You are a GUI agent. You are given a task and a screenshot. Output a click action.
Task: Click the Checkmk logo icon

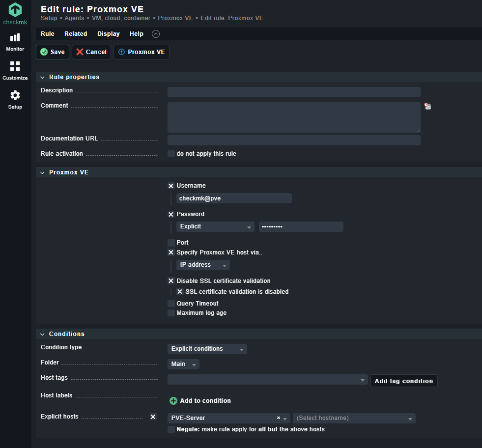point(15,10)
